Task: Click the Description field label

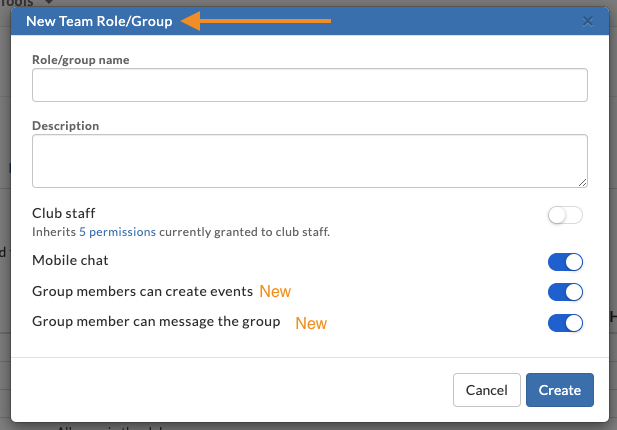Action: [66, 126]
